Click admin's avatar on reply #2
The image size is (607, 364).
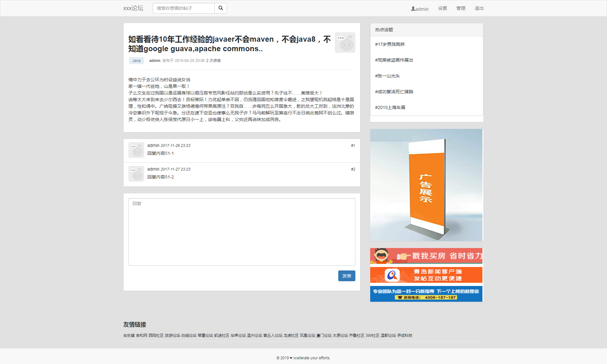[136, 173]
